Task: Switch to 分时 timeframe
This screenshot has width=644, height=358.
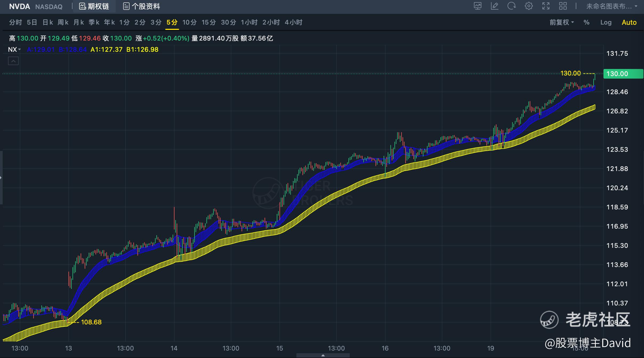Action: (x=15, y=22)
